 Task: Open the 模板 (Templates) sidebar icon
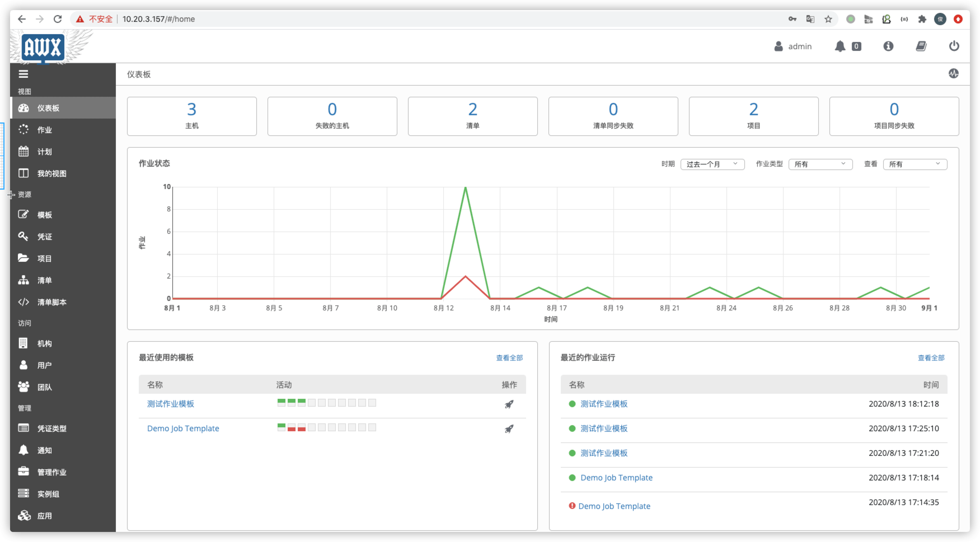pos(23,215)
